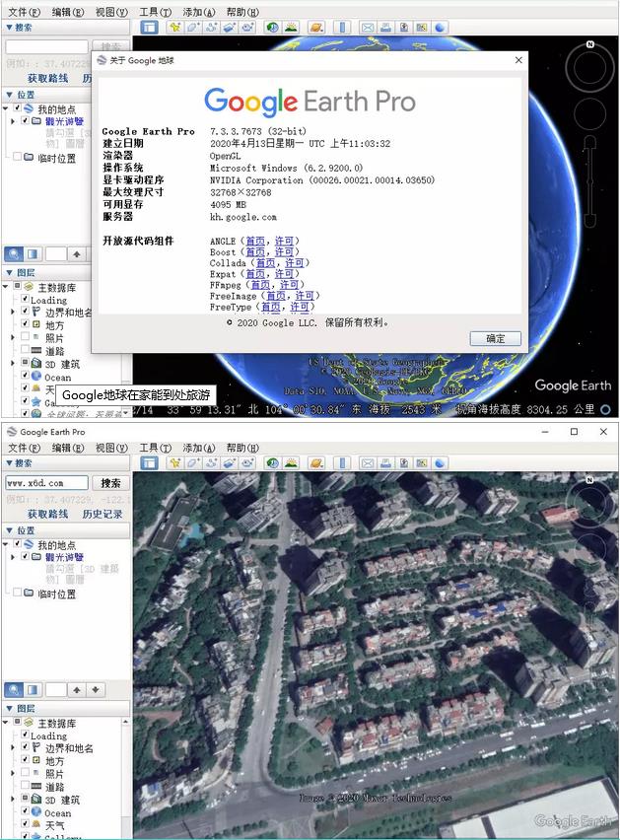Toggle 地方 layer checkbox in satellite-view window
The height and width of the screenshot is (840, 620).
click(26, 759)
